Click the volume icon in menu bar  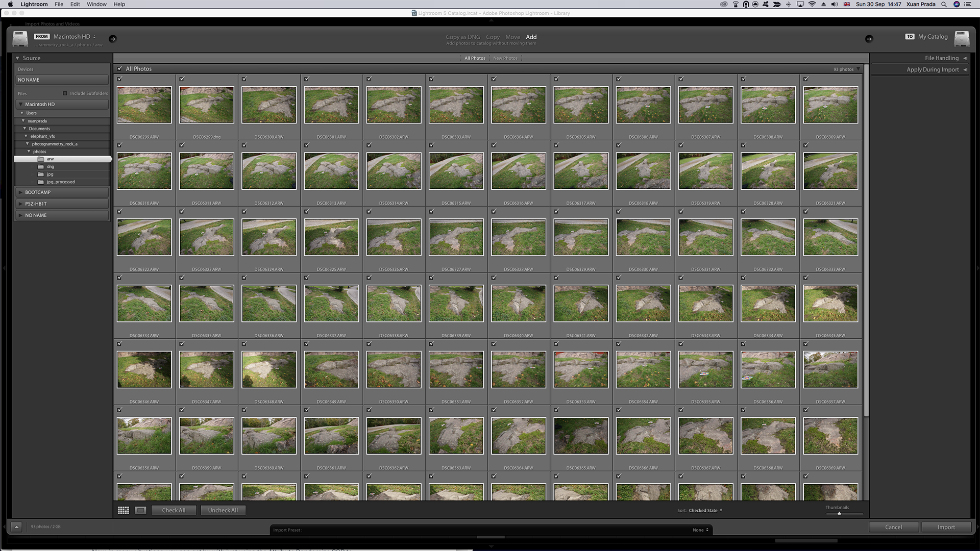835,4
